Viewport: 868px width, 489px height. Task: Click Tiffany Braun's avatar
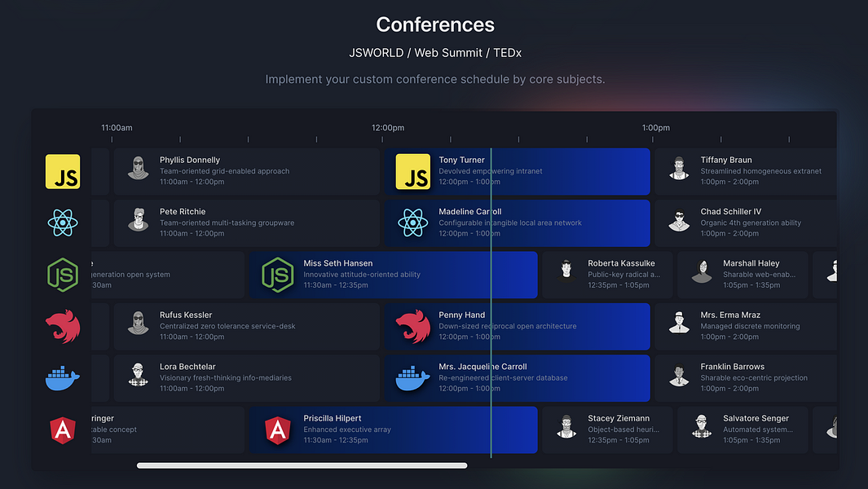coord(679,169)
